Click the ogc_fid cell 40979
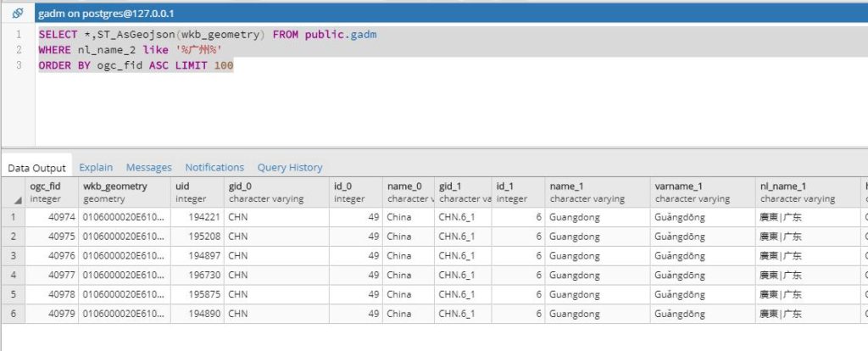 pyautogui.click(x=52, y=314)
